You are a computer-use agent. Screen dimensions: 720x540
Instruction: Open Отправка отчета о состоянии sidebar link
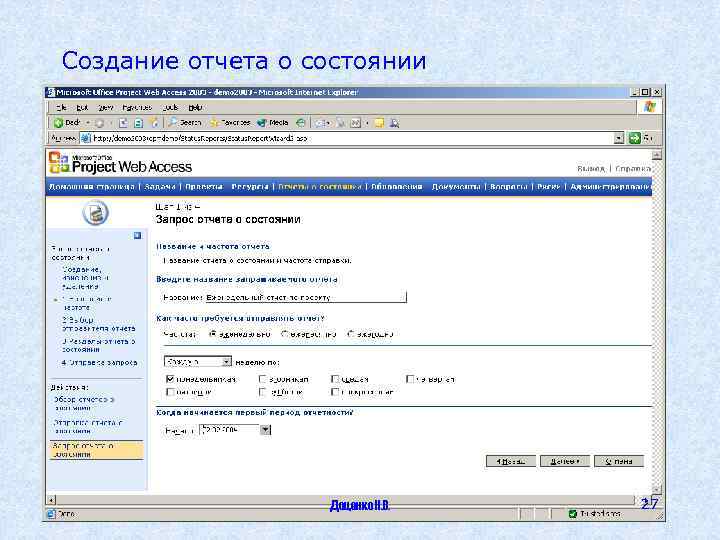click(87, 427)
